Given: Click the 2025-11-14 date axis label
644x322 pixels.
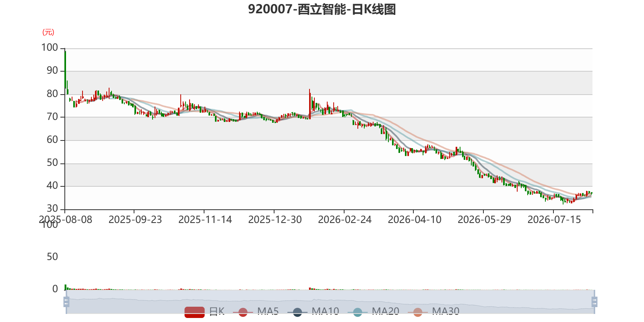Looking at the screenshot, I should click(x=205, y=220).
